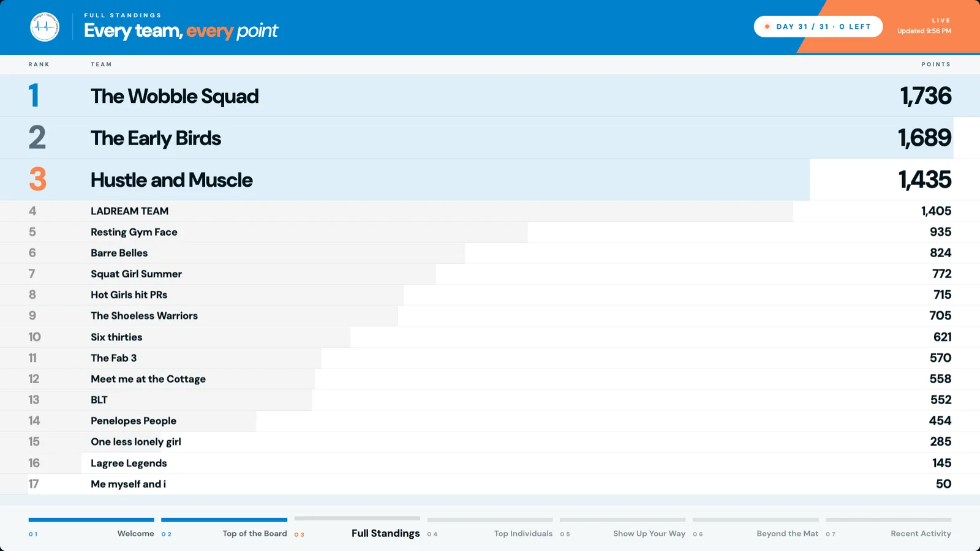The image size is (980, 551).
Task: Click the 715 points value
Action: point(943,294)
